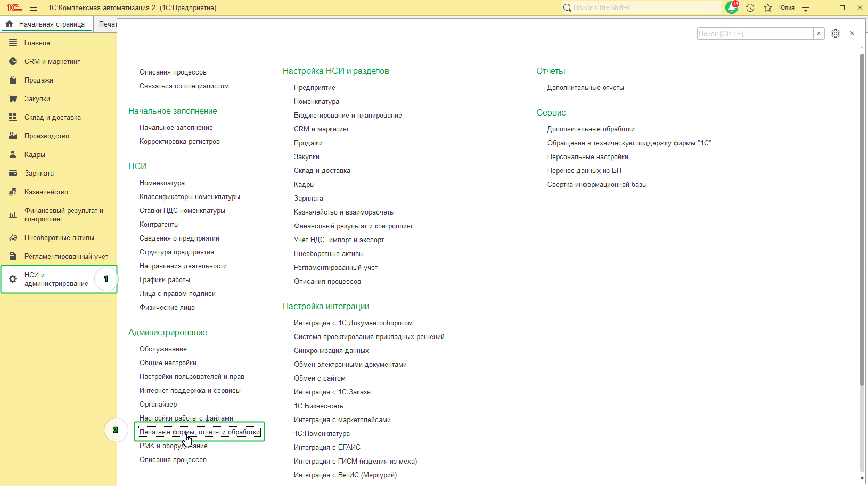This screenshot has height=486, width=868.
Task: Close the section panel with X
Action: [x=852, y=34]
